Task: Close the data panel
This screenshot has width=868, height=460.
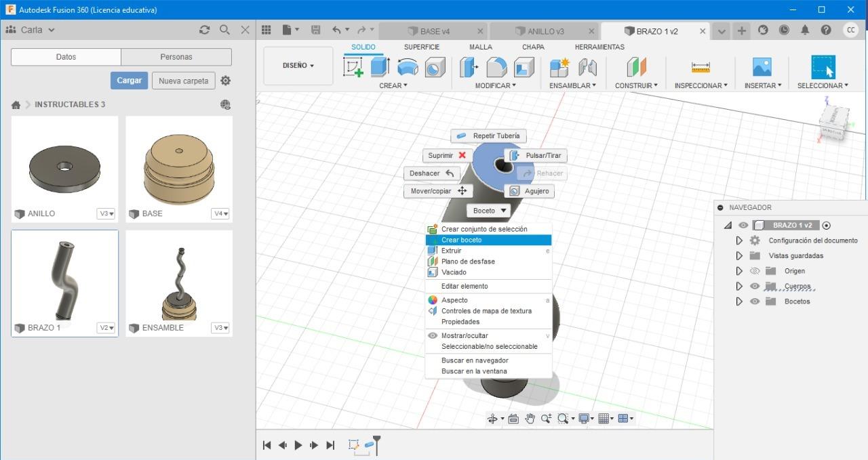Action: (x=245, y=30)
